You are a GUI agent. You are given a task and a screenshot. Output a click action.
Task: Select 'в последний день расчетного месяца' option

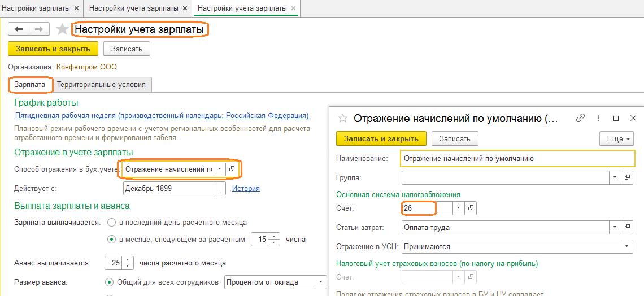tap(112, 222)
